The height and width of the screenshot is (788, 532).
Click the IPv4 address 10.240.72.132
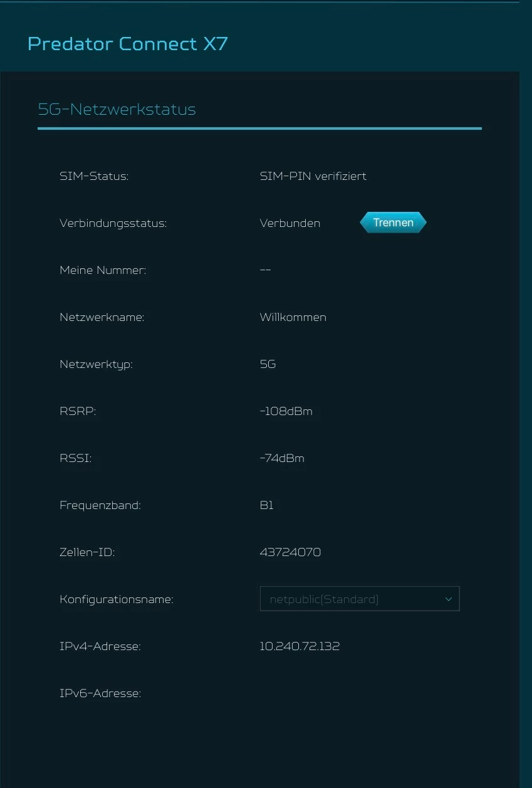(300, 646)
